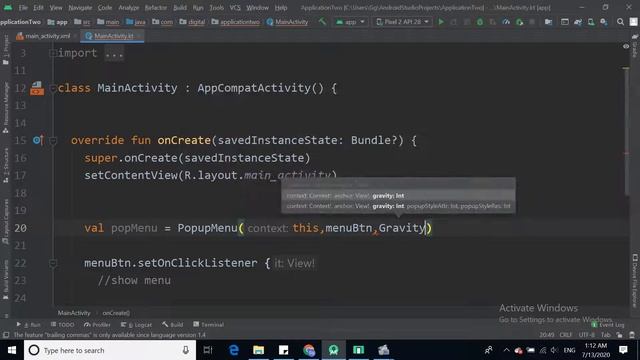Collapse the MainActivity class fold on line 12
Image resolution: width=640 pixels, height=360 pixels.
(x=52, y=88)
